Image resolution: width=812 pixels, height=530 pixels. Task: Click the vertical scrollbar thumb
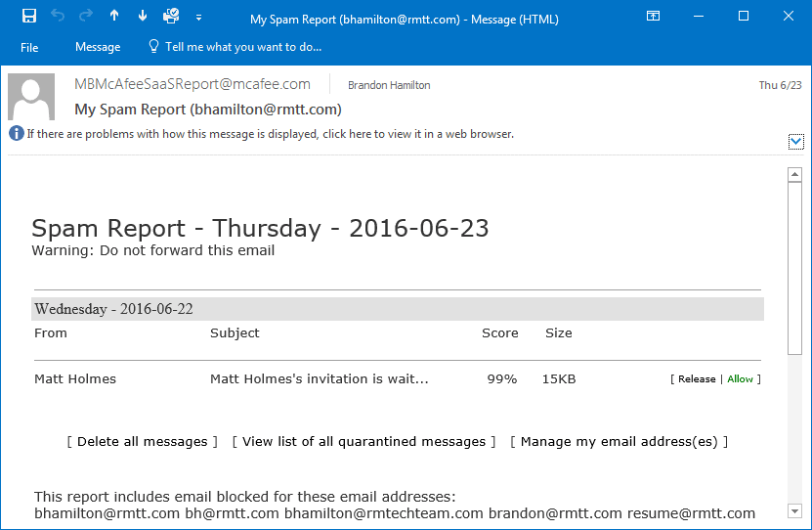tap(795, 268)
